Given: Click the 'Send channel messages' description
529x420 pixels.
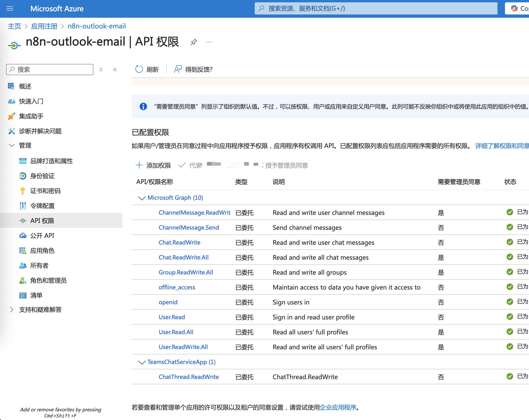Looking at the screenshot, I should click(x=307, y=227).
